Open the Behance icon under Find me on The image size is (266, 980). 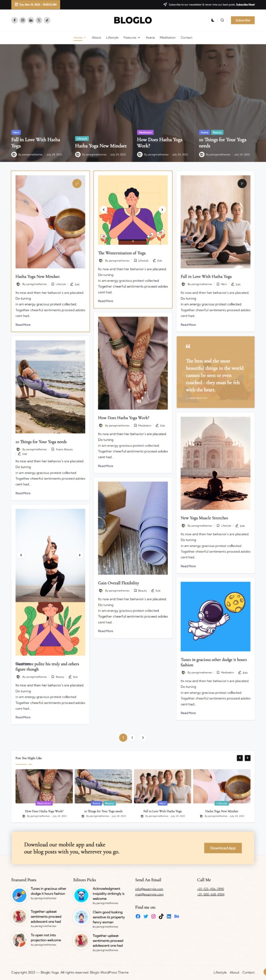pos(177,916)
